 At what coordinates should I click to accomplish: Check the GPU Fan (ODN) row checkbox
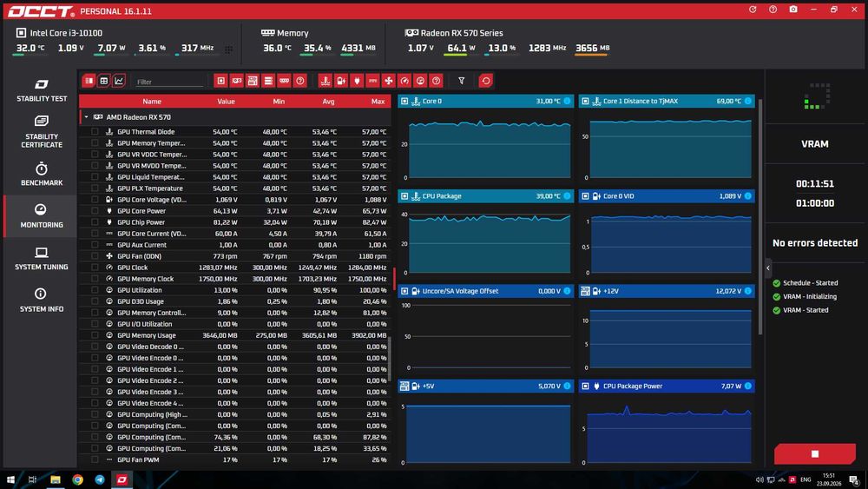[x=95, y=256]
